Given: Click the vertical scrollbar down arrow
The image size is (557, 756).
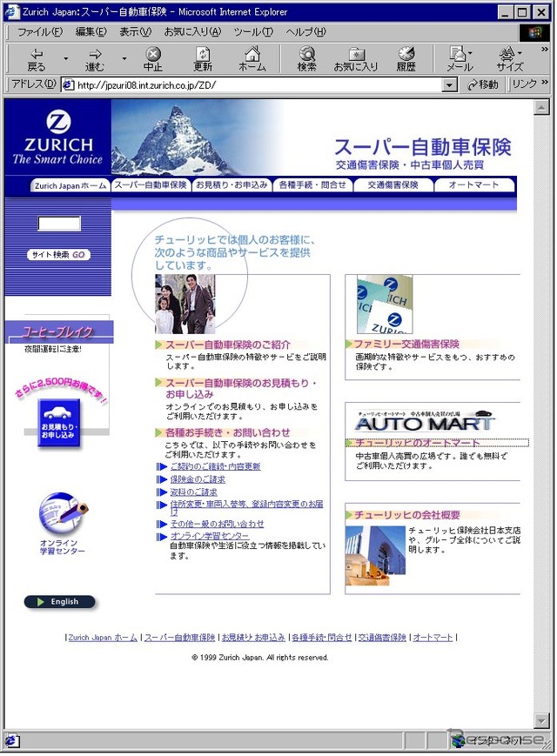Looking at the screenshot, I should [541, 721].
